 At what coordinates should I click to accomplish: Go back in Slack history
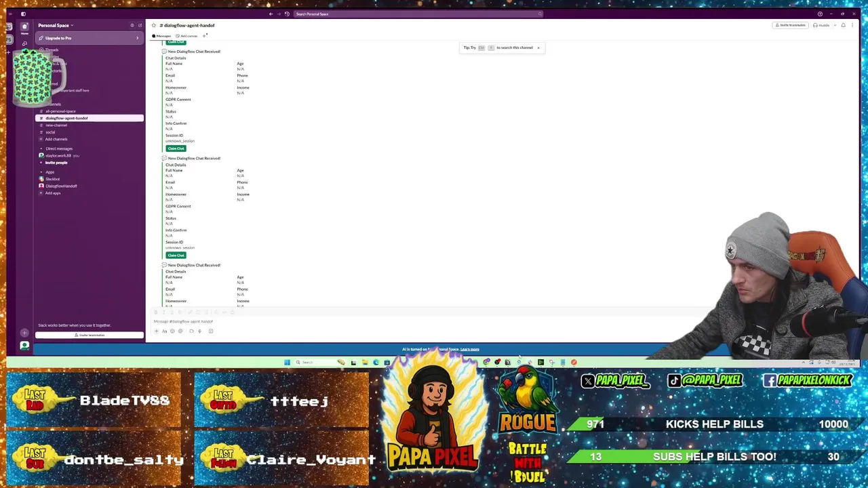(x=271, y=14)
